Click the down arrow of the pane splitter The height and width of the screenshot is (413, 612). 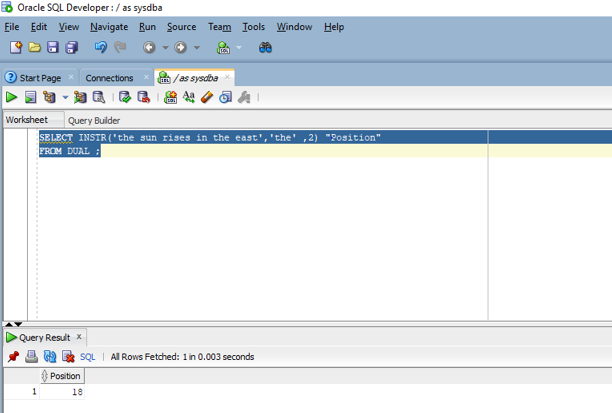point(18,324)
